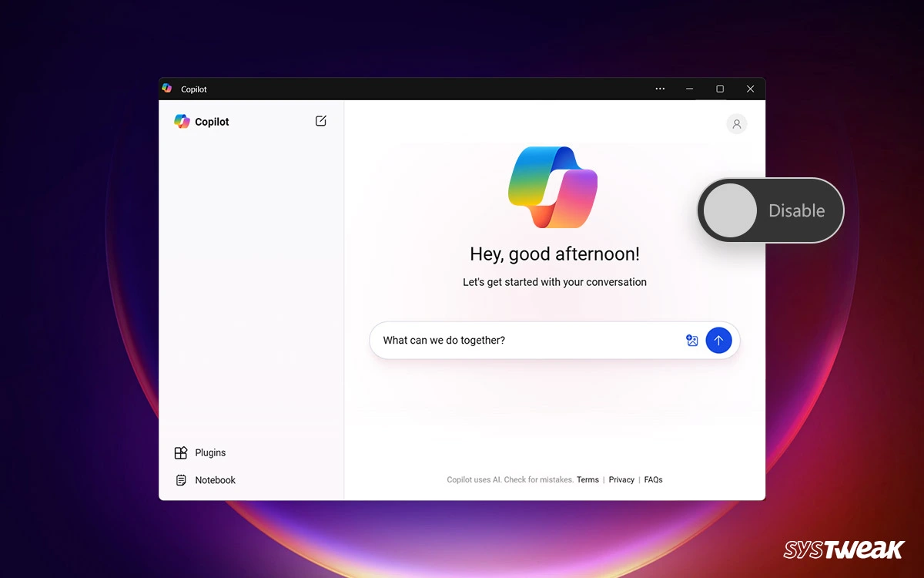Click 'Let's get started with your conversation' text
This screenshot has width=924, height=578.
pyautogui.click(x=554, y=282)
